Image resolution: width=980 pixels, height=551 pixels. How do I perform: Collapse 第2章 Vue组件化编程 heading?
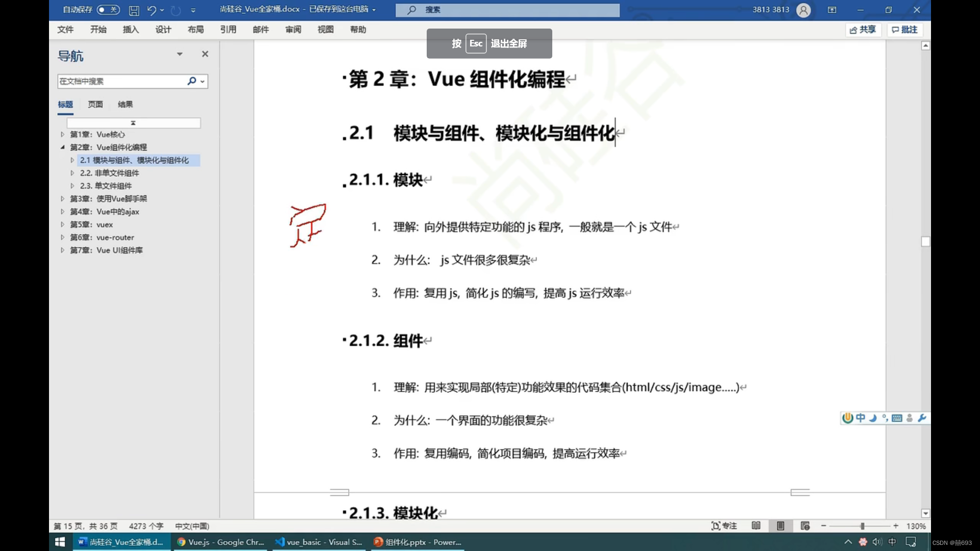click(63, 147)
